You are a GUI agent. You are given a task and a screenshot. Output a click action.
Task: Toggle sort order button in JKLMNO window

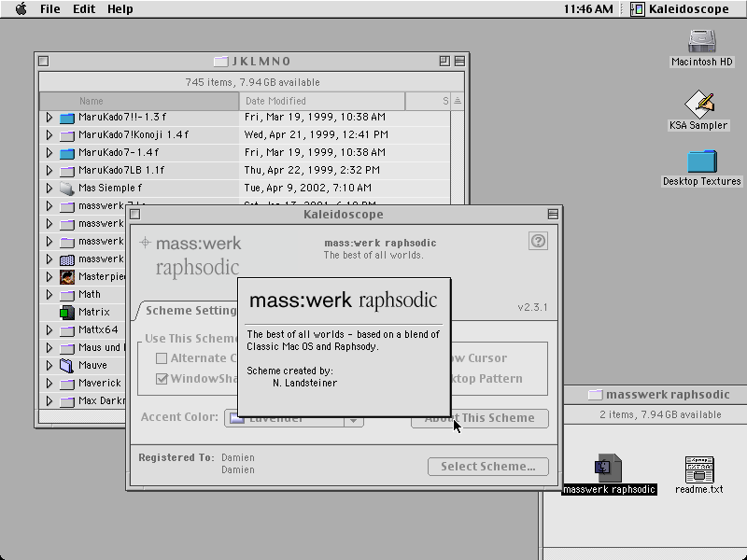click(x=458, y=101)
